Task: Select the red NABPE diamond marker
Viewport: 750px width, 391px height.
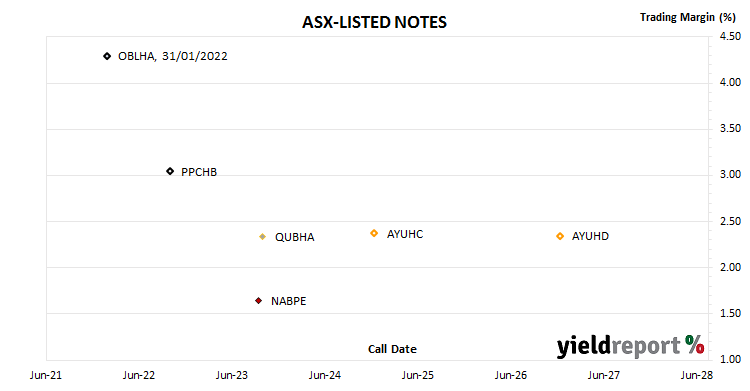Action: tap(258, 301)
